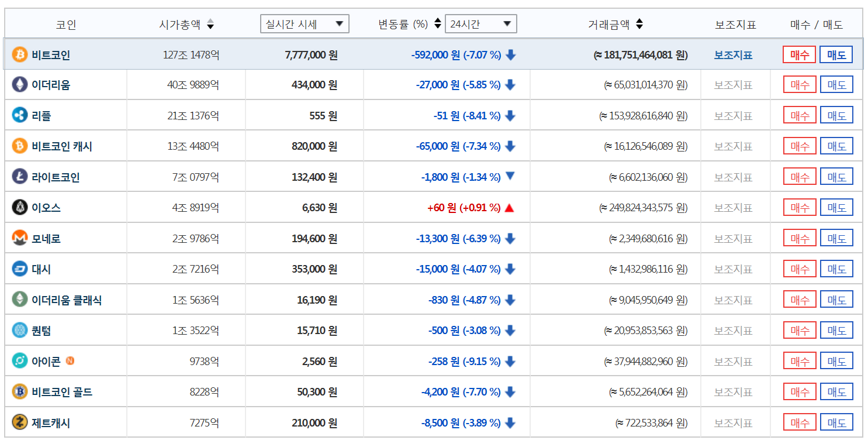Click the Bitcoin coin icon
This screenshot has height=447, width=868.
click(19, 54)
